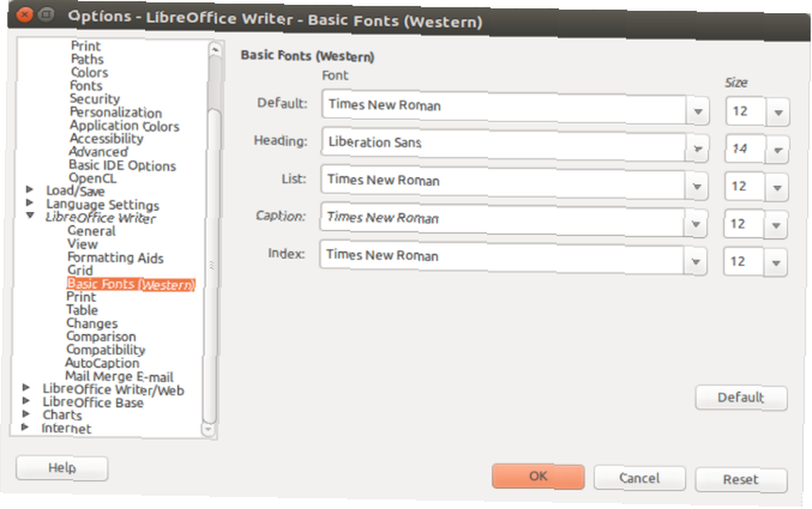The image size is (812, 509).
Task: Select Formatting Aids entry
Action: click(115, 257)
